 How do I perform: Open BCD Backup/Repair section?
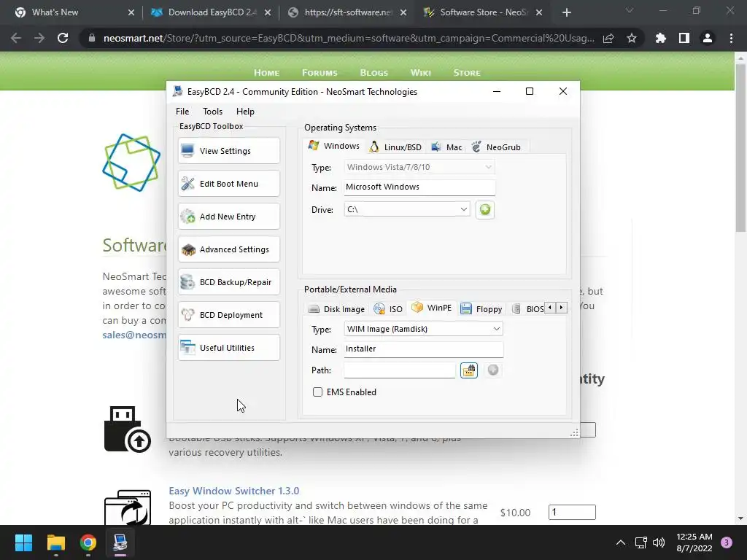coord(228,282)
